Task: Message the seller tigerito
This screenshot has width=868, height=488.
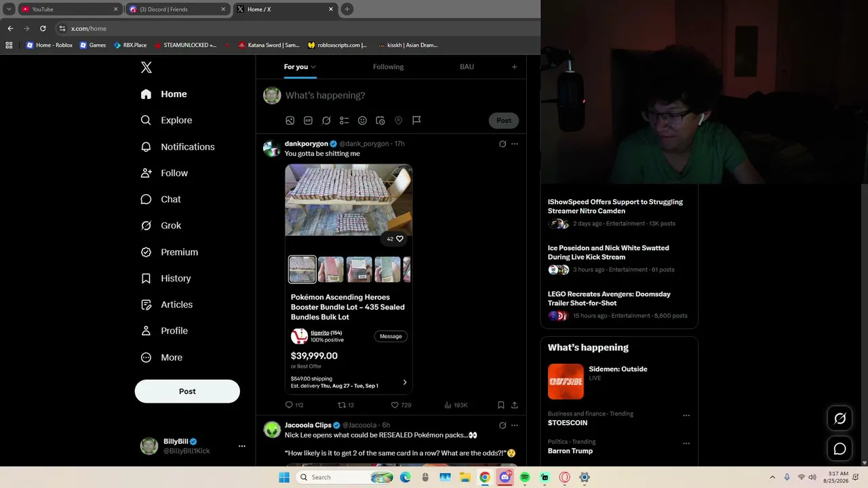Action: click(x=391, y=336)
